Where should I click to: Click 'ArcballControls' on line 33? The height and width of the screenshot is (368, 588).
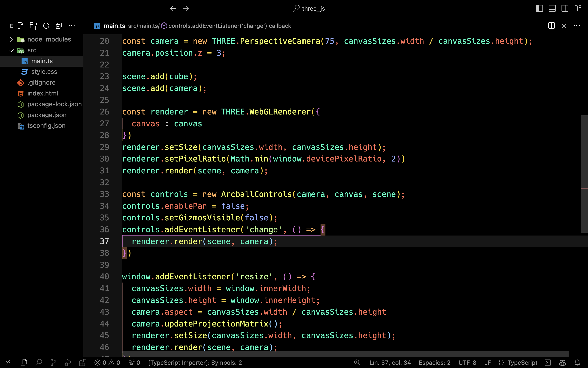(x=257, y=194)
